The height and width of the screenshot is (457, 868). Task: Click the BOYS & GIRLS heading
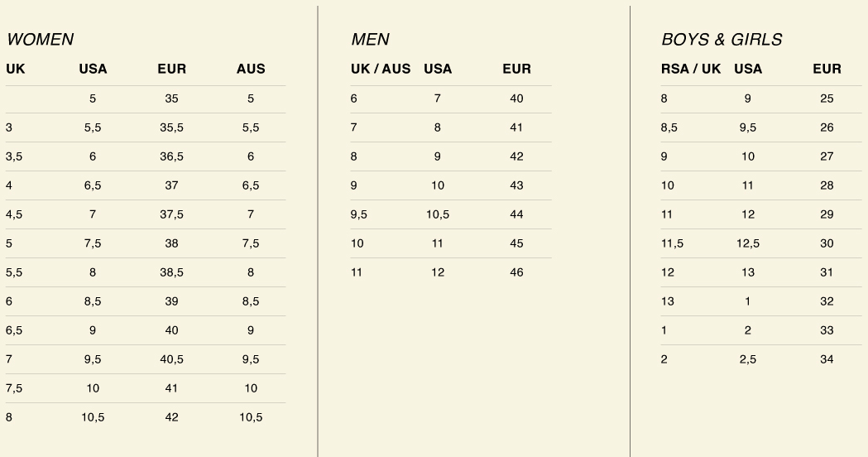pyautogui.click(x=722, y=40)
